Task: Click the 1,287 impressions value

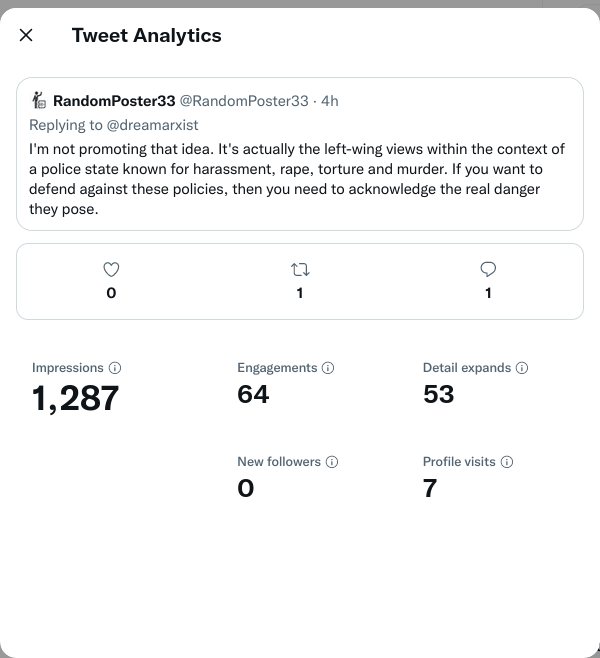Action: tap(76, 399)
